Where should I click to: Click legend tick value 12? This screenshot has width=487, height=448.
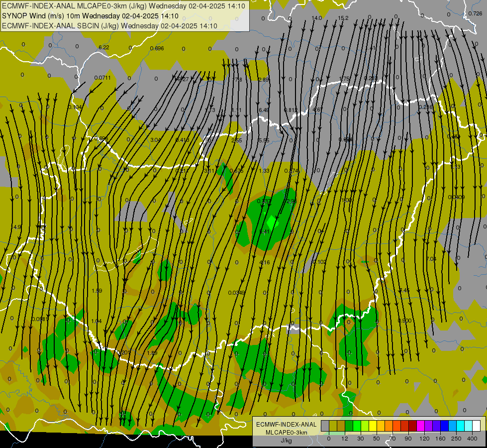(345, 439)
